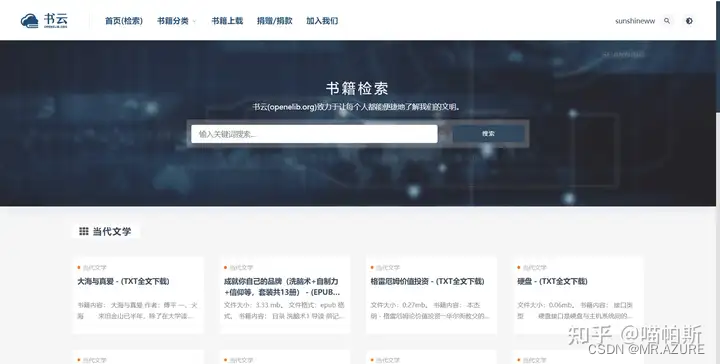
Task: Open 大海与真爱 - (TXT全文下载) book
Action: [x=123, y=281]
